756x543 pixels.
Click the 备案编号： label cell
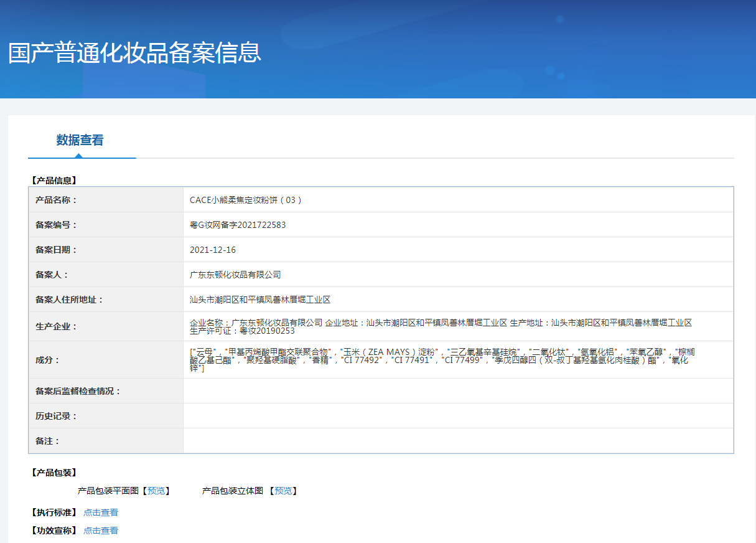(x=106, y=225)
